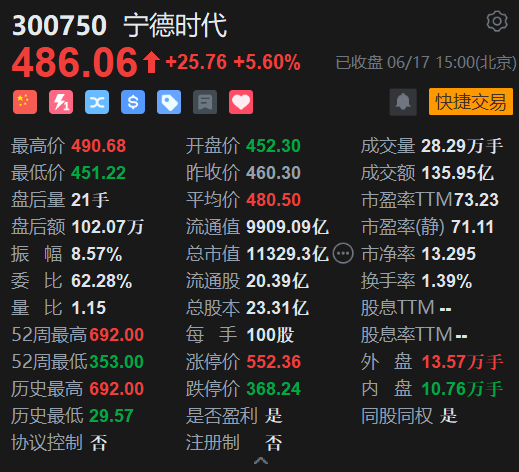This screenshot has height=472, width=519.
Task: Click the latest price 486.06
Action: 75,62
